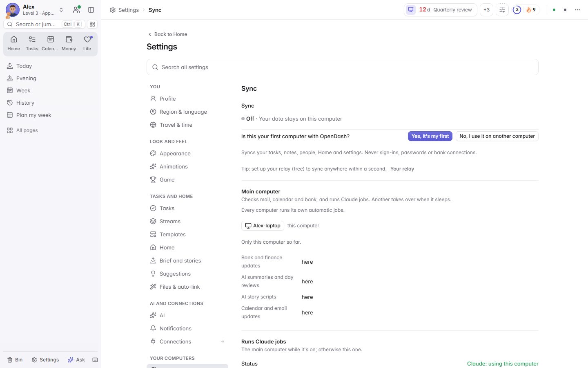Go to Home in the top nav
The height and width of the screenshot is (368, 588).
(14, 43)
